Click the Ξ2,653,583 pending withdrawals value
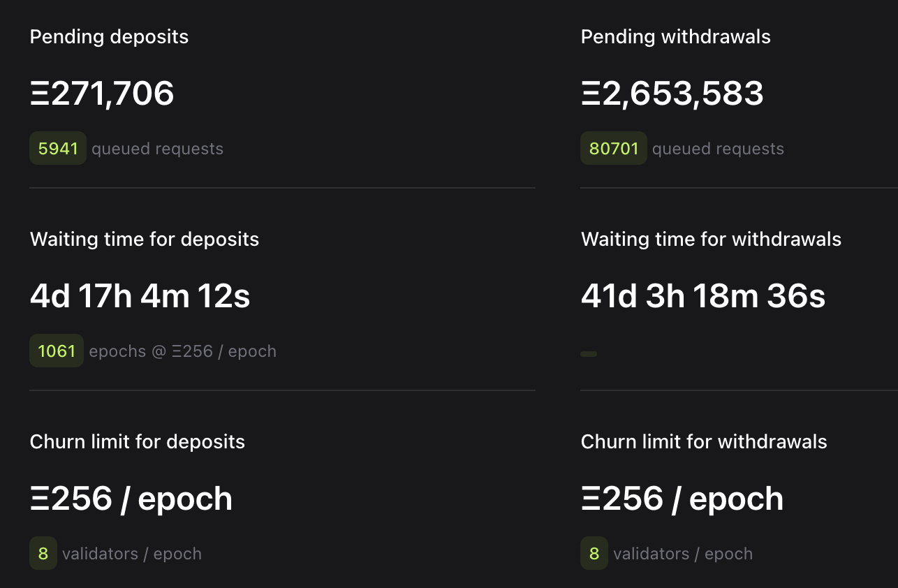 (672, 94)
